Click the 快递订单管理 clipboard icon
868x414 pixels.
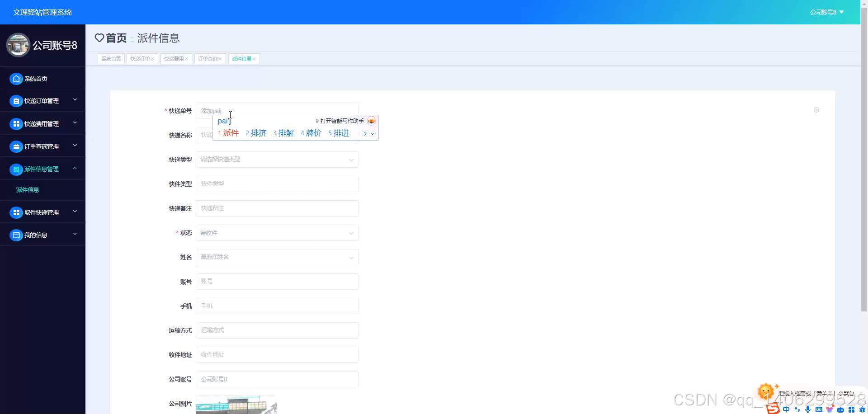click(x=16, y=101)
